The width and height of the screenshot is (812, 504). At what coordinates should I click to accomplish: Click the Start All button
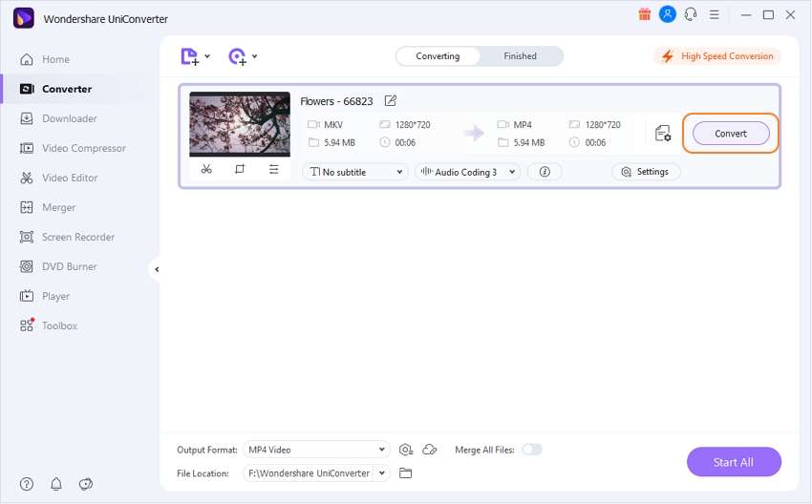point(734,462)
